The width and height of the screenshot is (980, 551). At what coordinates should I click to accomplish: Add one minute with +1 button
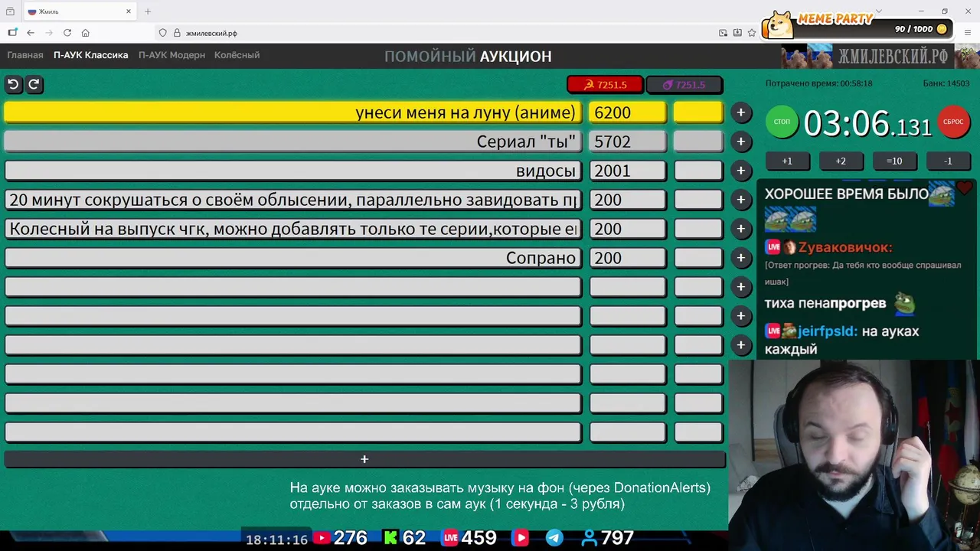[x=787, y=161]
